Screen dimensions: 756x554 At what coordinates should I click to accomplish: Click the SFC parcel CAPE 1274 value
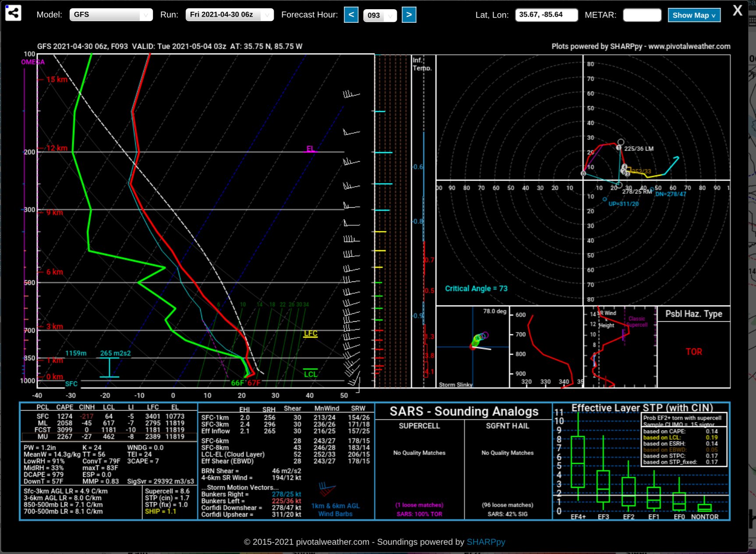point(64,416)
